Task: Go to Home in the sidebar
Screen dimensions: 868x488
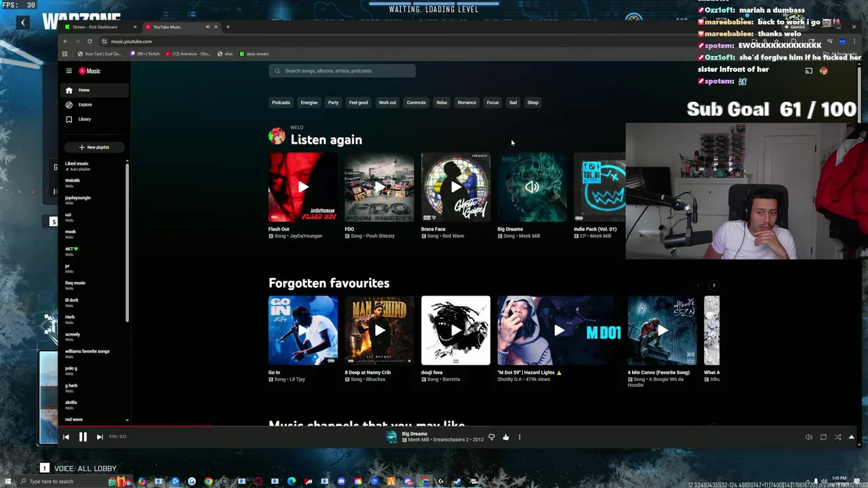Action: pos(94,90)
